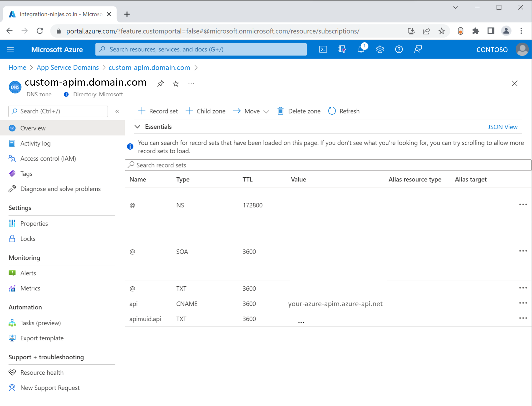This screenshot has height=406, width=532.
Task: Select the Diagnose and solve problems option
Action: click(61, 189)
